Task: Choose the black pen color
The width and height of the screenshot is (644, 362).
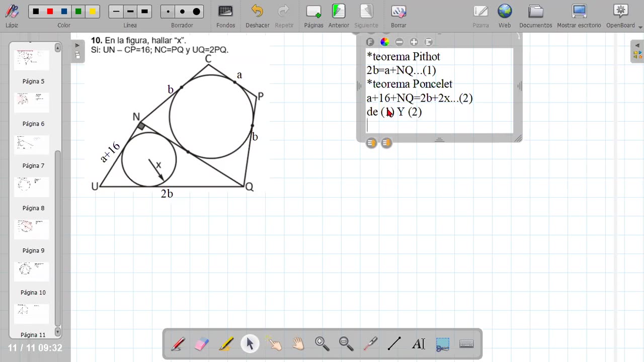Action: tap(36, 12)
